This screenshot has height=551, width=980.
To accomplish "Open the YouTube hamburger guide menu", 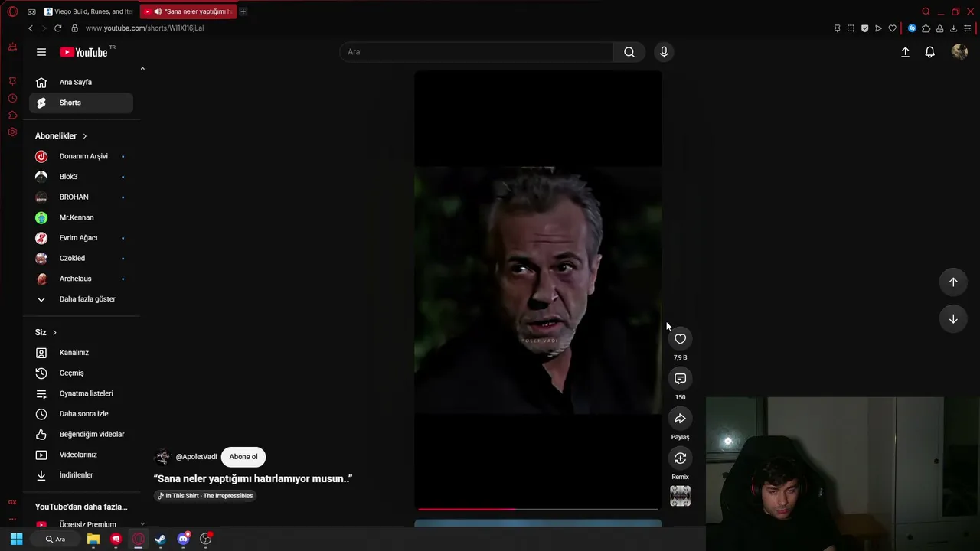I will click(41, 52).
